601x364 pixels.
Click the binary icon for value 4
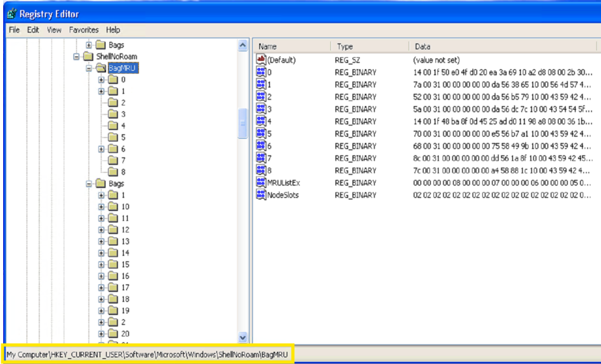click(x=261, y=121)
